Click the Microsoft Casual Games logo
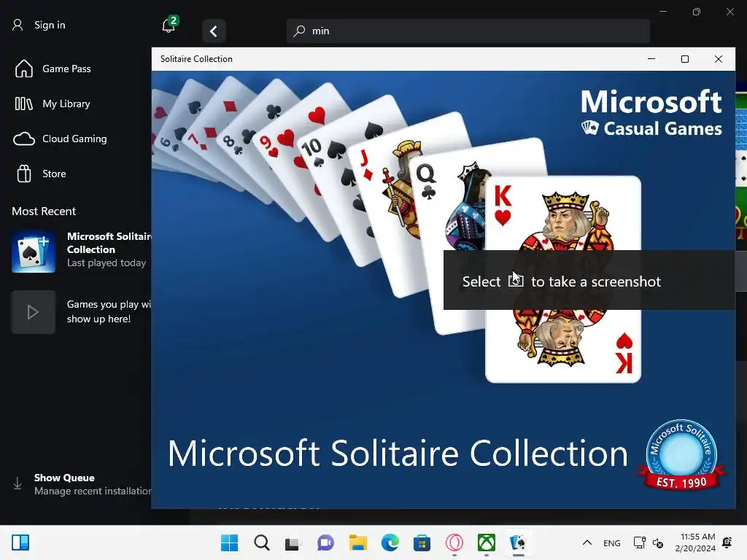 (651, 113)
